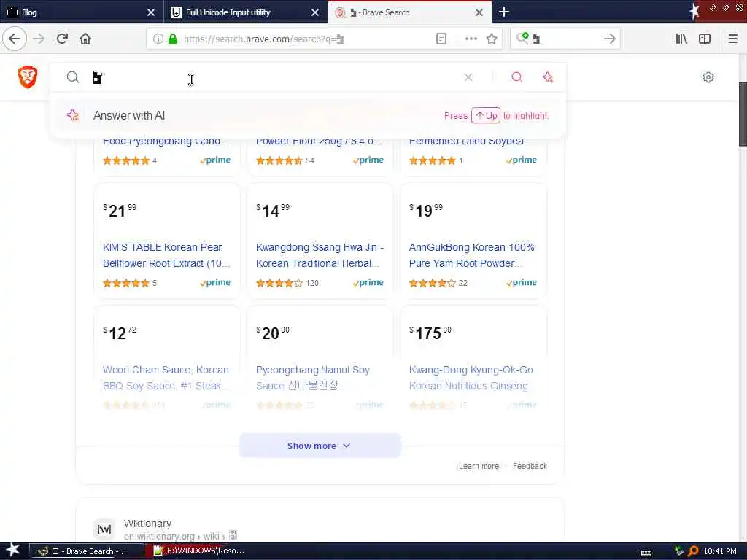Screen dimensions: 747x560
Task: Click the Learn more link
Action: click(479, 466)
